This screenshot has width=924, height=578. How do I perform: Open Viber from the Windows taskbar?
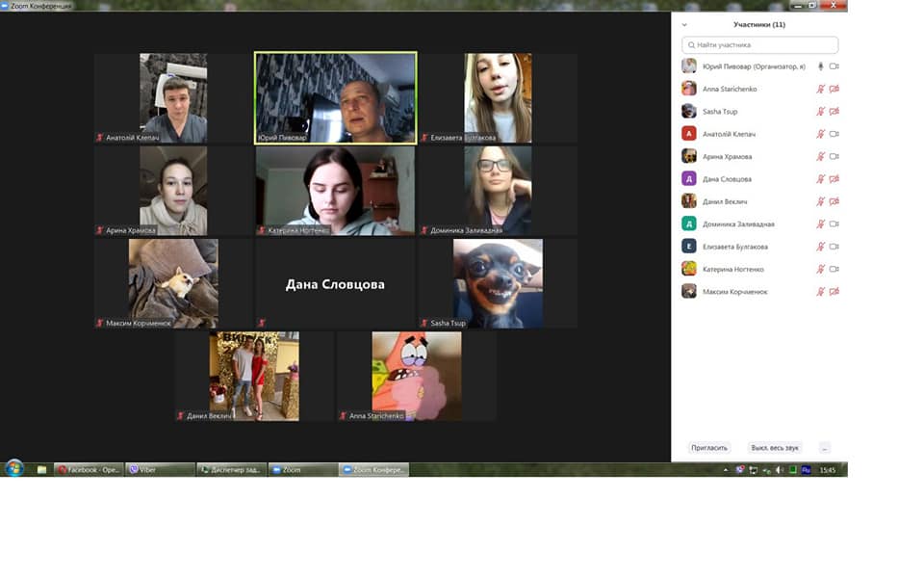159,470
